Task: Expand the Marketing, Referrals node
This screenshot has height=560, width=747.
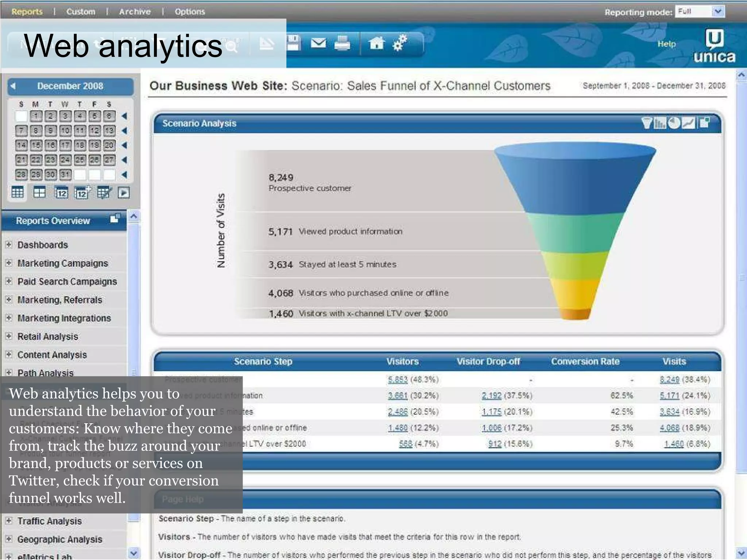Action: tap(9, 299)
